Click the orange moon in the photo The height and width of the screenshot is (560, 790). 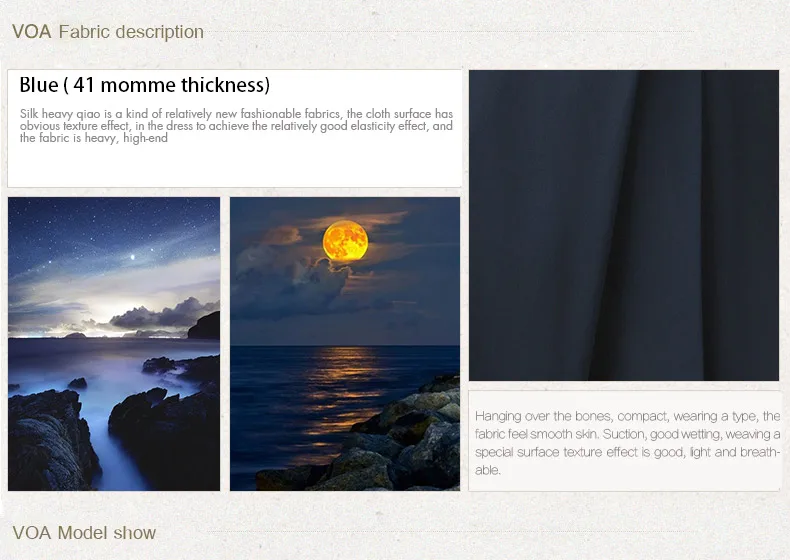(x=345, y=241)
